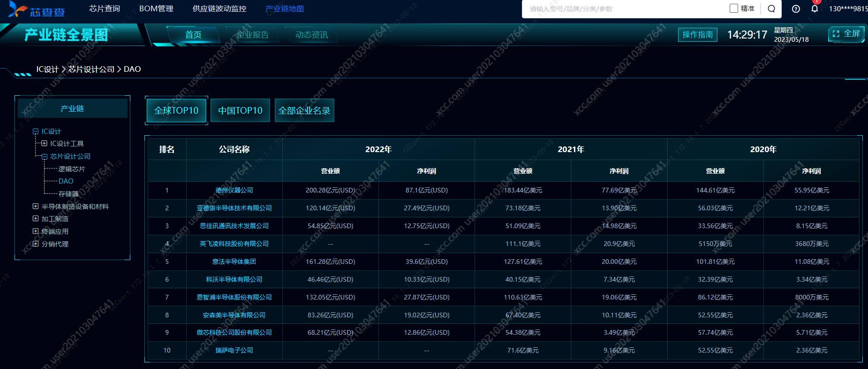
Task: Switch to the 企业报告 tab
Action: point(252,35)
